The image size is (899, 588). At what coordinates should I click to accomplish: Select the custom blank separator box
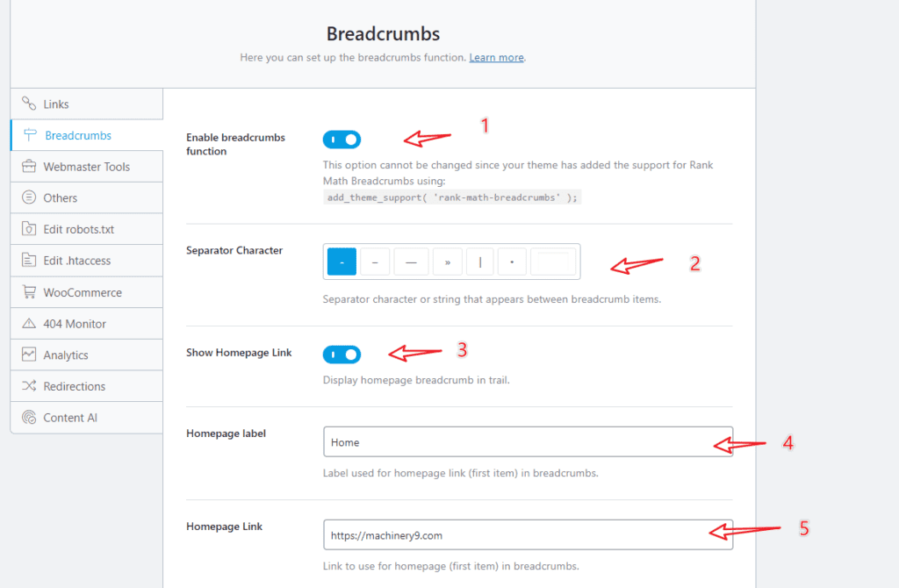pyautogui.click(x=553, y=262)
